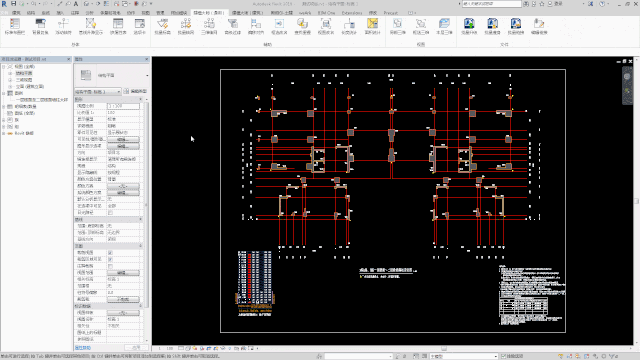This screenshot has height=360, width=640.
Task: Click the Edit Type button in Properties
Action: coord(136,91)
